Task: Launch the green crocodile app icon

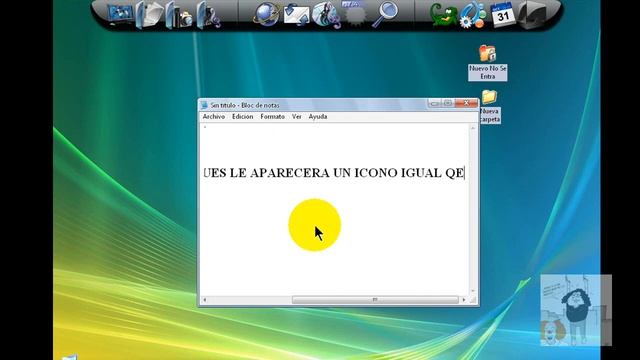Action: 444,16
